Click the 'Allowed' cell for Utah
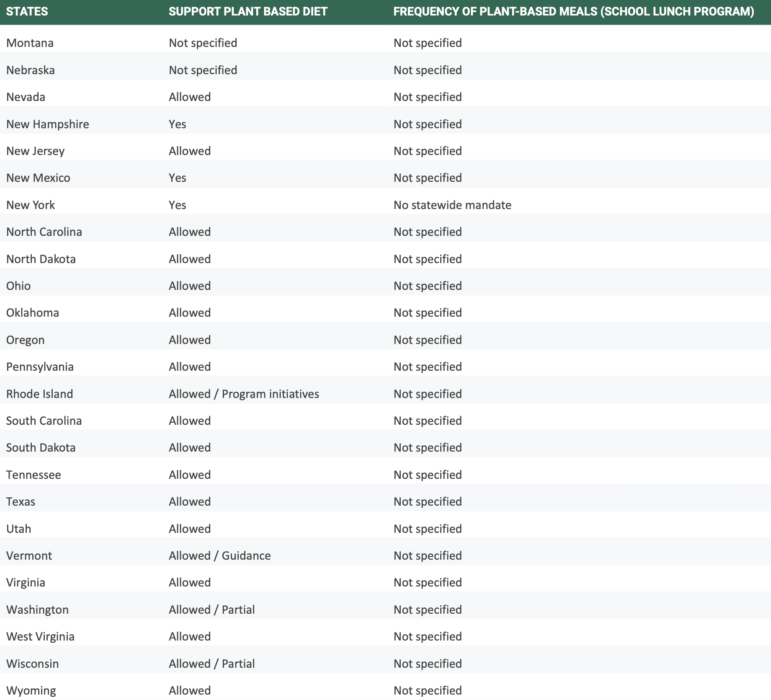The height and width of the screenshot is (700, 771). click(189, 529)
